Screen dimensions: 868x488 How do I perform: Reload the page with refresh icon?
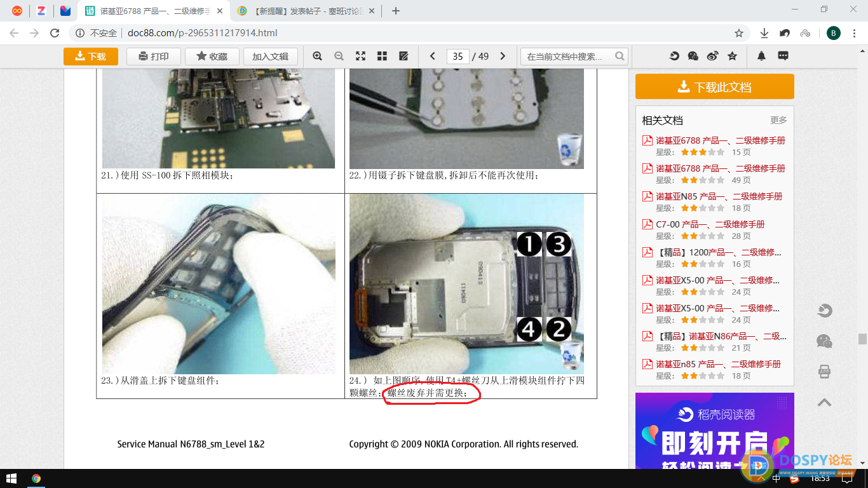55,33
